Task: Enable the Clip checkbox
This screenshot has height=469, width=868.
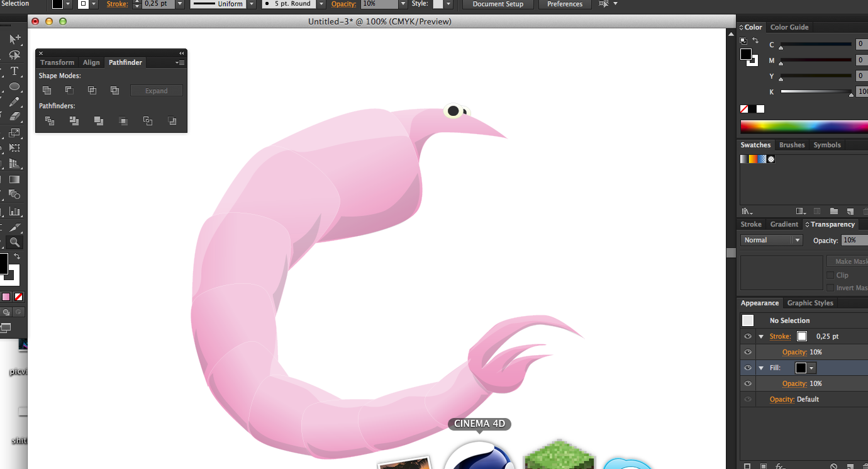Action: pyautogui.click(x=830, y=275)
